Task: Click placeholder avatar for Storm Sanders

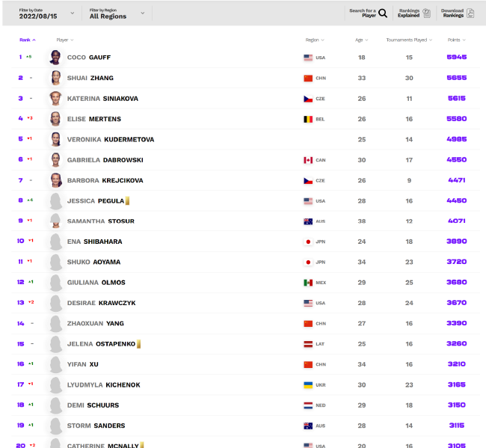Action: pos(56,426)
